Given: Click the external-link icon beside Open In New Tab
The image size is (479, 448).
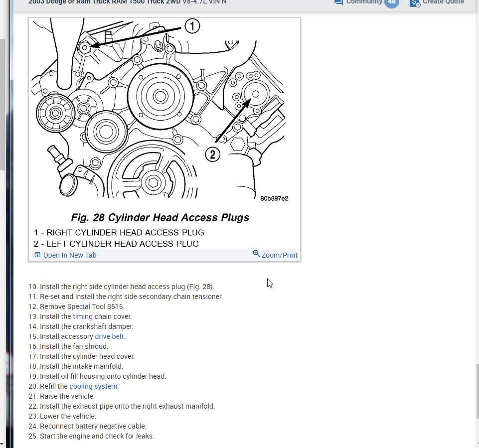Looking at the screenshot, I should [37, 255].
